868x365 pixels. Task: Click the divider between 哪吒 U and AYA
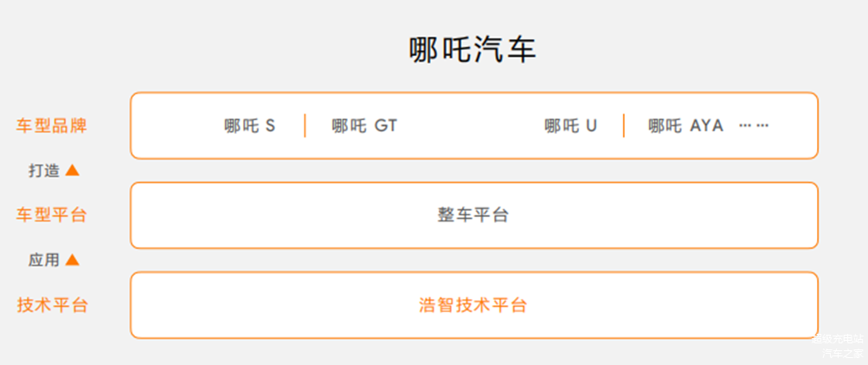coord(624,125)
